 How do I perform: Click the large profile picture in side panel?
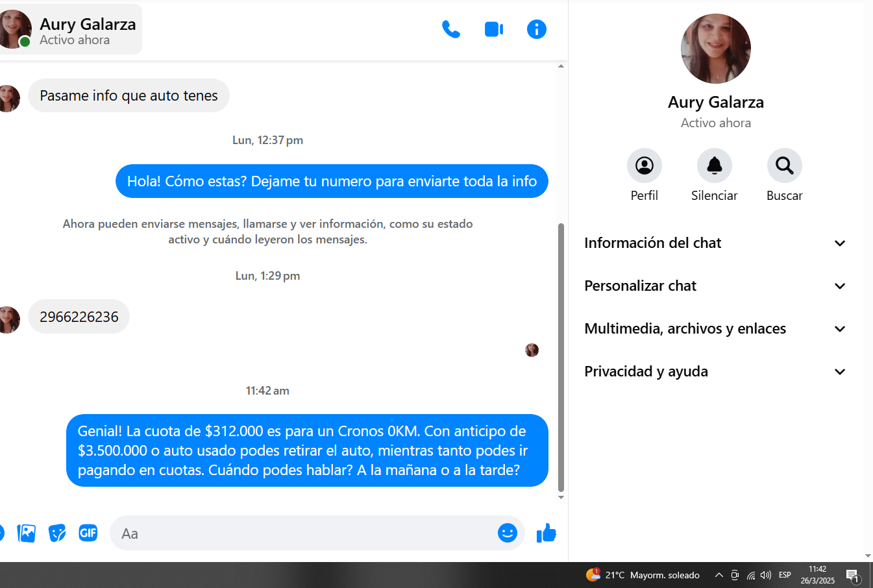[715, 49]
